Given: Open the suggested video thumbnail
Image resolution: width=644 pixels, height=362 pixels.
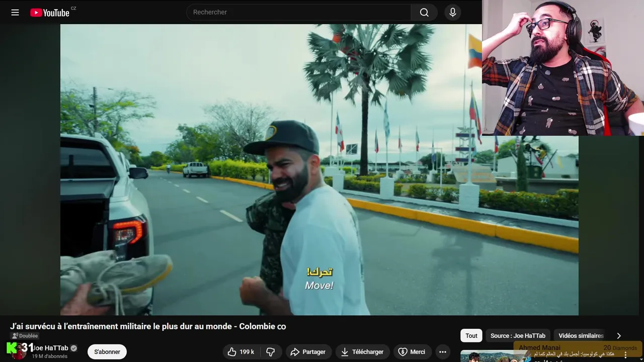Looking at the screenshot, I should click(496, 356).
